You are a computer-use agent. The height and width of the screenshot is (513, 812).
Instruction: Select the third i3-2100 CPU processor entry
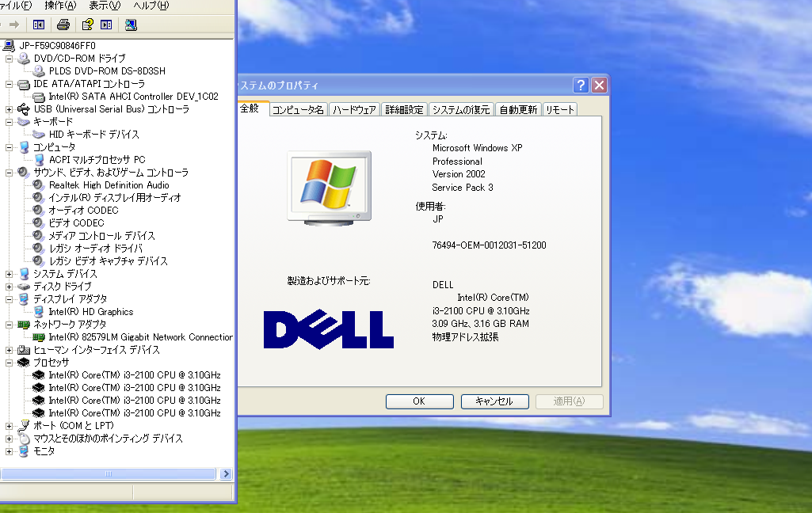[135, 400]
